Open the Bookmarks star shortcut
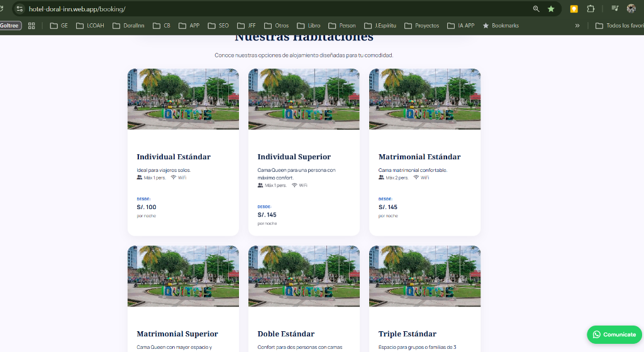This screenshot has width=644, height=352. (501, 25)
